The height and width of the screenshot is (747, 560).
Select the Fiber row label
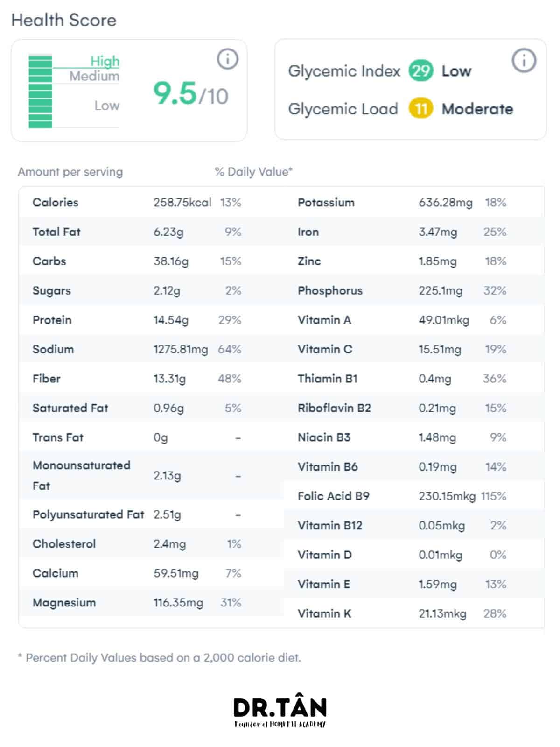(46, 379)
